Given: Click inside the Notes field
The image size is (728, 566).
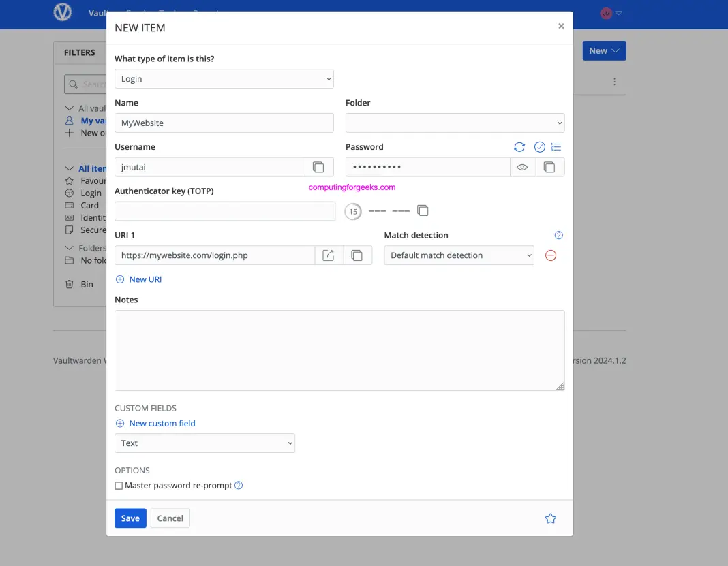Looking at the screenshot, I should coord(339,349).
